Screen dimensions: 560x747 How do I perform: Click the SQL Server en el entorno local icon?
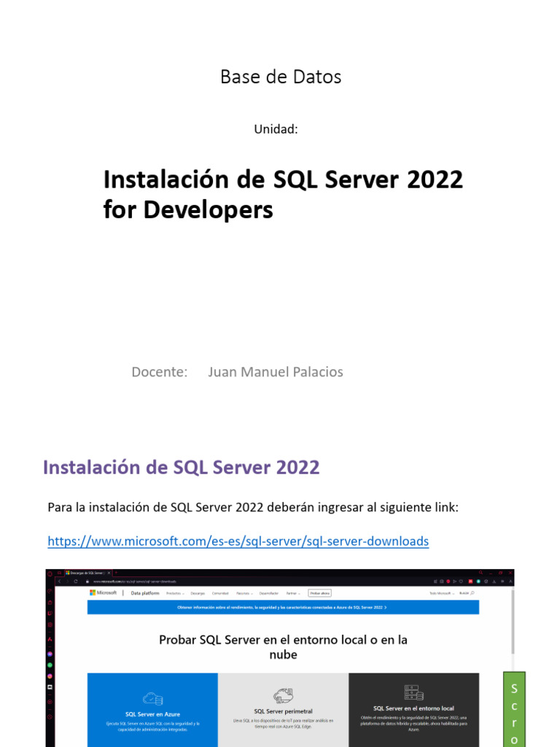pyautogui.click(x=413, y=693)
